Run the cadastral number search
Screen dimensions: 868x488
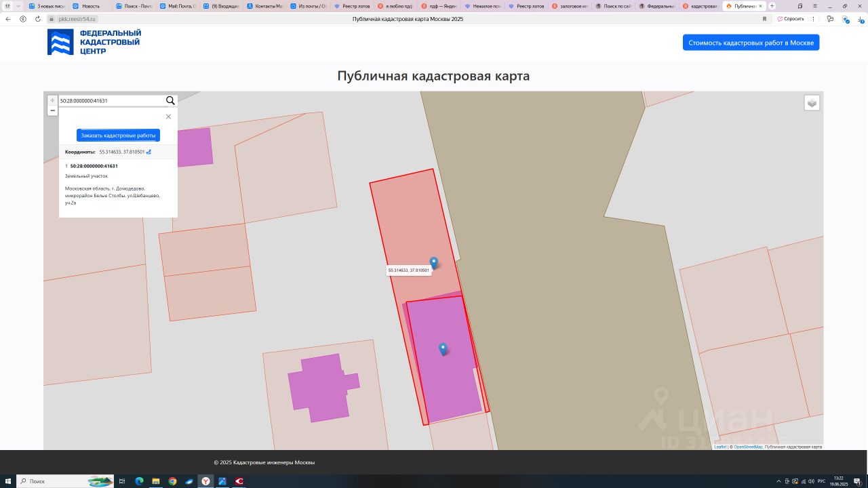click(170, 100)
